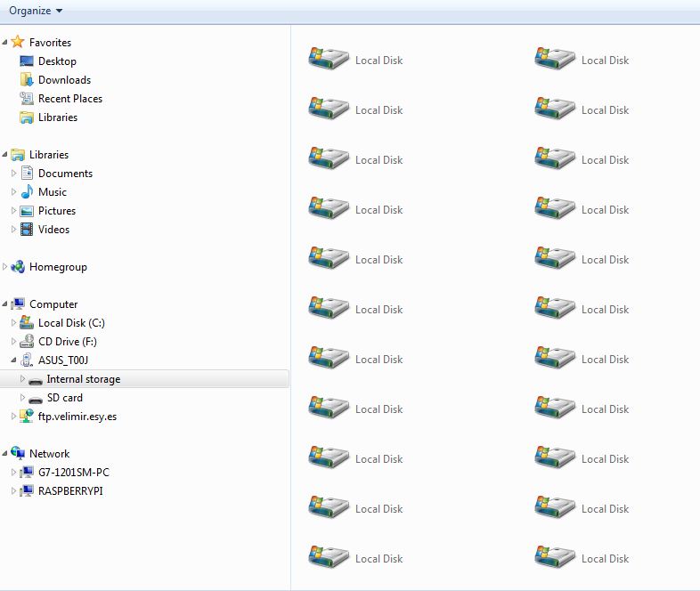Click the G7-1201SM-PC computer icon
Viewport: 700px width, 591px height.
(x=27, y=472)
